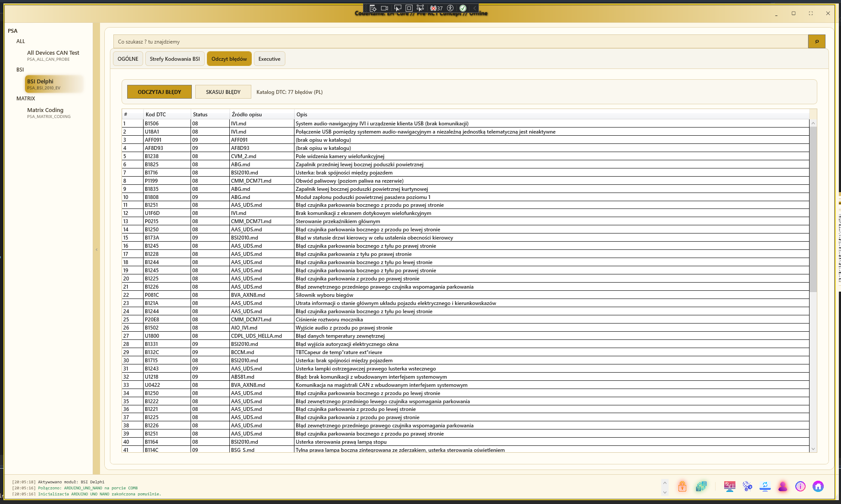Sort by the Status column header
The width and height of the screenshot is (841, 504).
tap(210, 114)
